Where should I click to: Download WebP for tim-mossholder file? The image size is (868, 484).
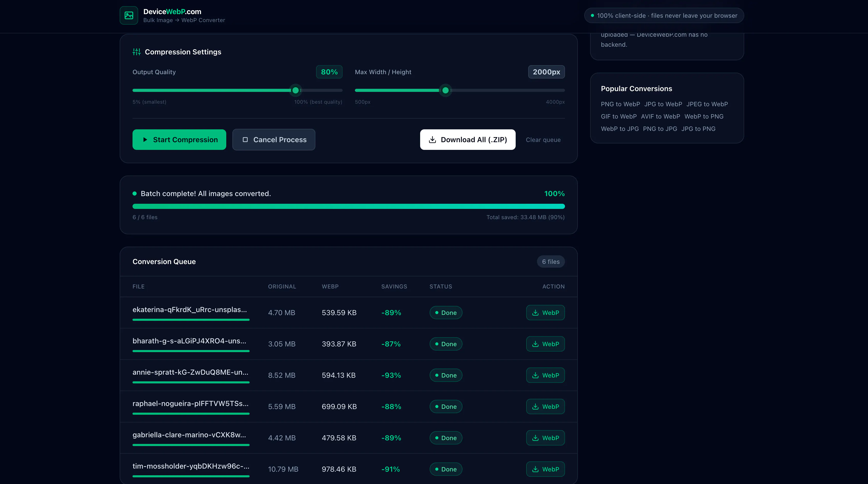(x=545, y=469)
